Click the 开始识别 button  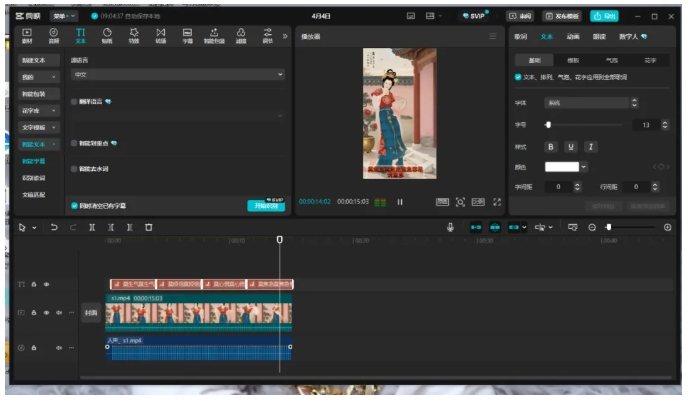pos(265,205)
